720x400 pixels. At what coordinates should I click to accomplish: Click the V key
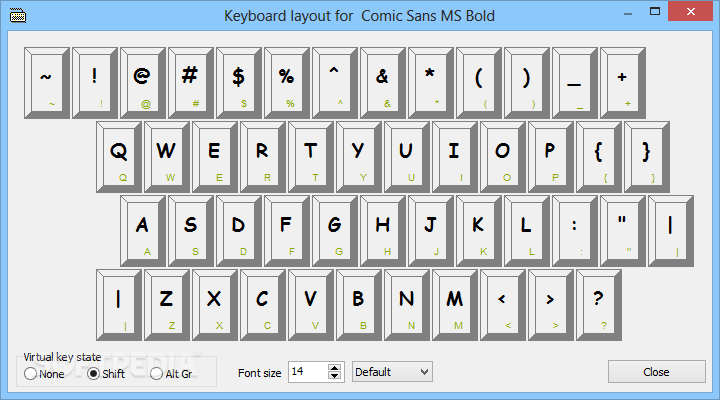[x=311, y=305]
